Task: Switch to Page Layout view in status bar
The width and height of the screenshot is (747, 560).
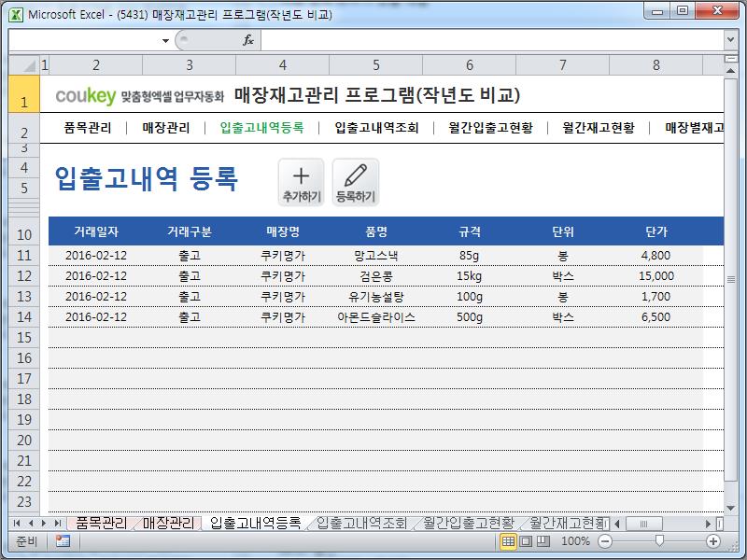Action: [x=526, y=541]
